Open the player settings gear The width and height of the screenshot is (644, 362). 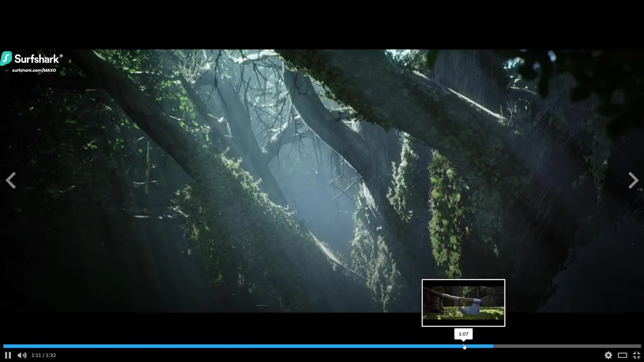click(608, 355)
